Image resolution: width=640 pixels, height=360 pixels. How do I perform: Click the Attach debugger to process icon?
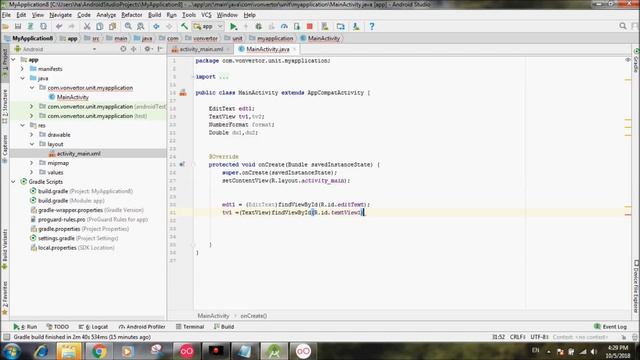(x=297, y=27)
